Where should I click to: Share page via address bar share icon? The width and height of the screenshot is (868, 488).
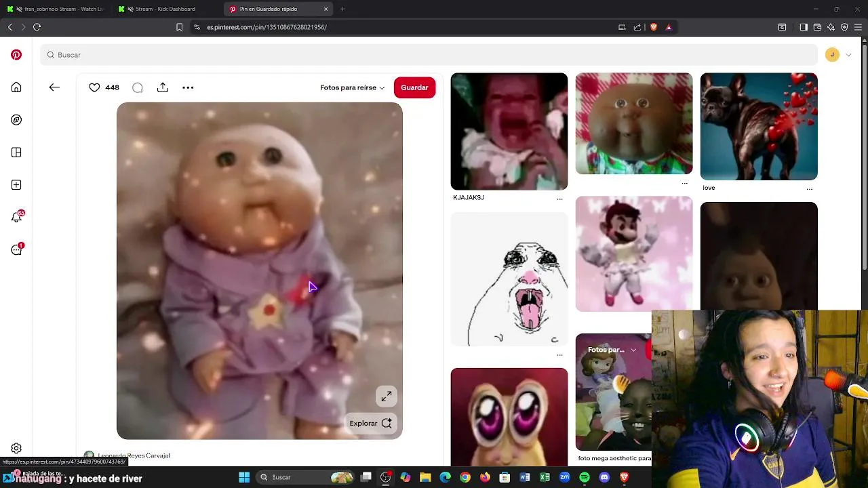(637, 27)
